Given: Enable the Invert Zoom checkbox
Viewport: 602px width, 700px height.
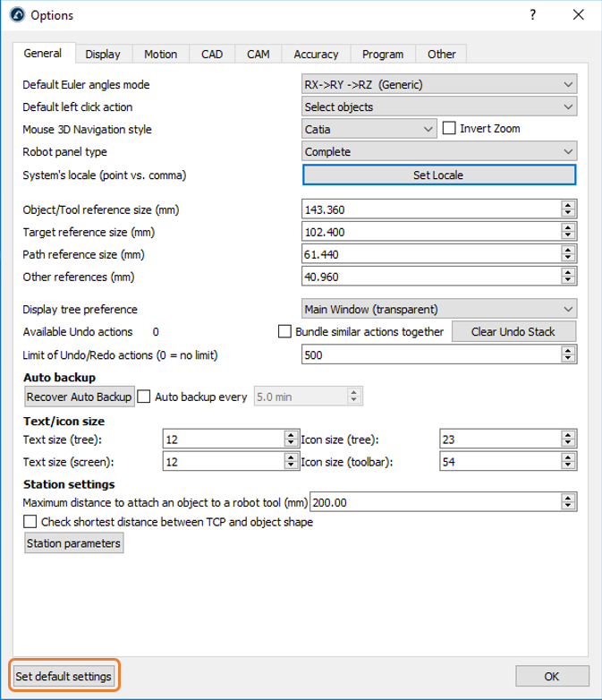Looking at the screenshot, I should [x=450, y=129].
